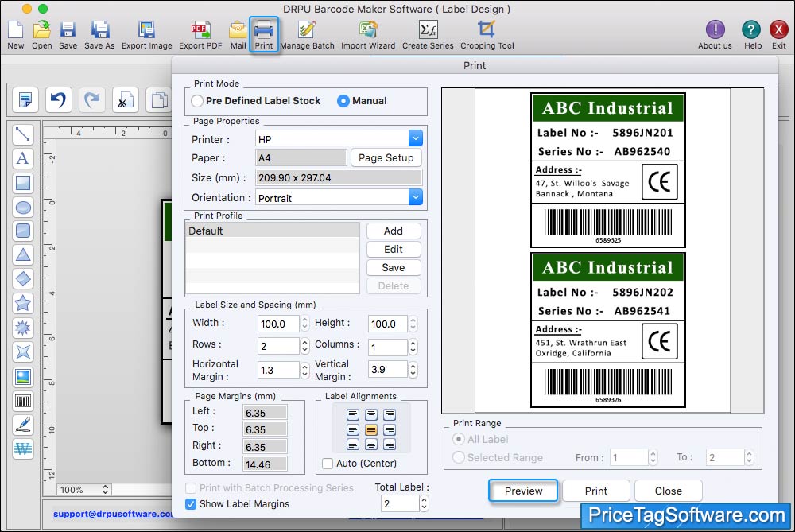Select the Signature pen tool
This screenshot has height=532, width=795.
point(23,425)
